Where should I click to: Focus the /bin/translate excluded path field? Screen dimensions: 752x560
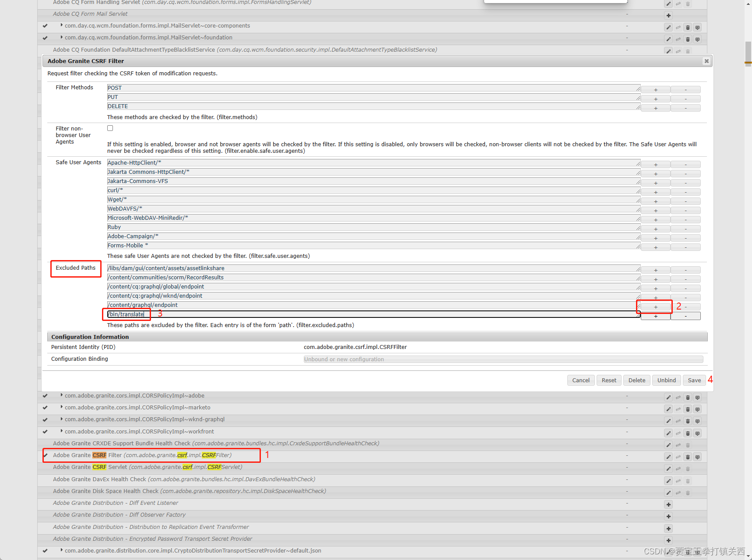point(374,314)
